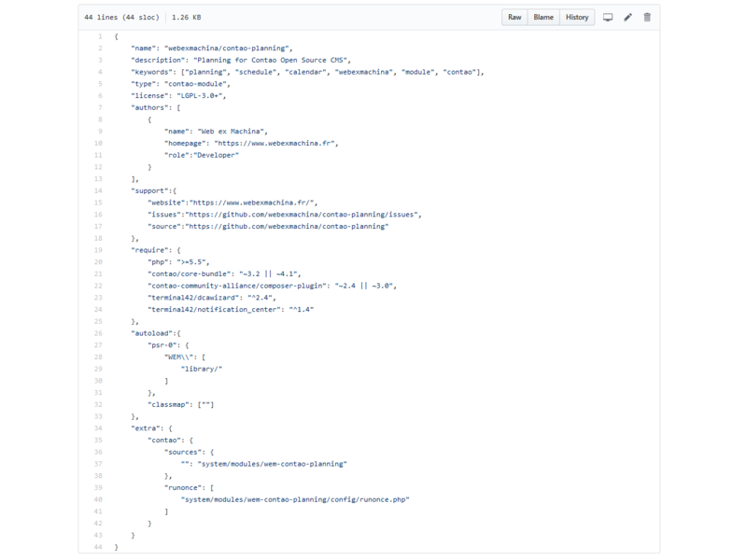Image resolution: width=747 pixels, height=560 pixels.
Task: Select line number 7 of authors
Action: [x=100, y=107]
